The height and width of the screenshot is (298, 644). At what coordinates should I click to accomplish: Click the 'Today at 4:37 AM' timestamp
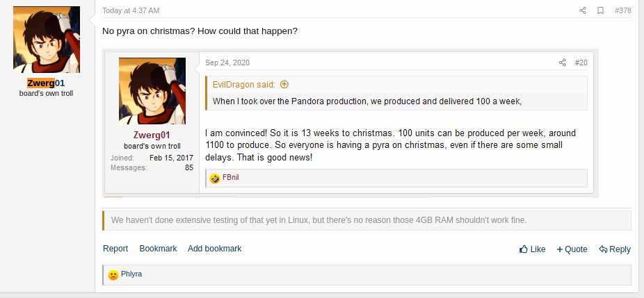click(131, 10)
